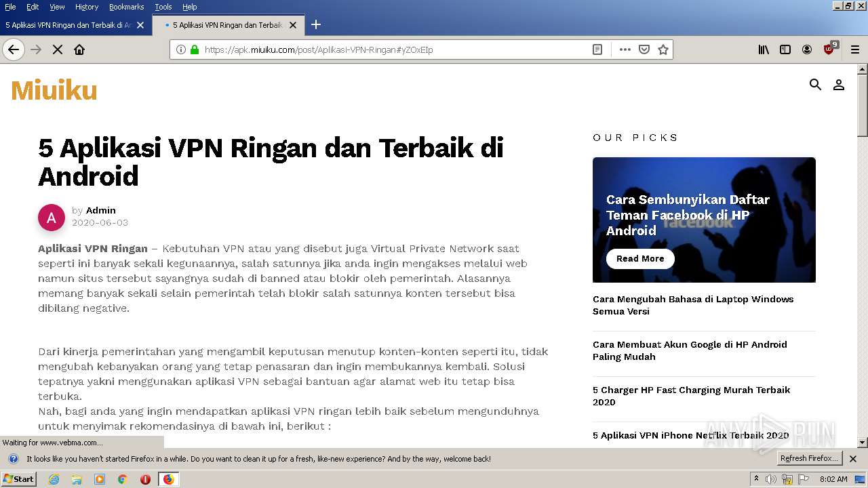Open the File menu
868x488 pixels.
(x=10, y=7)
